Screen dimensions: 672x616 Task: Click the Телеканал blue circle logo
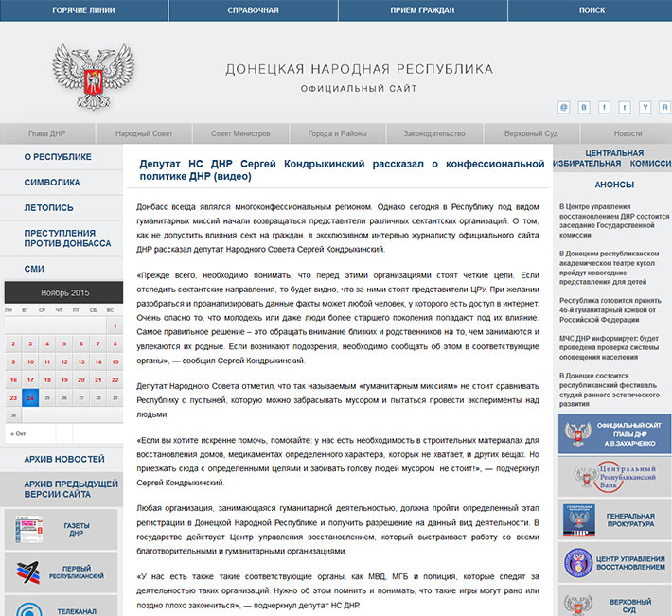coord(28,609)
